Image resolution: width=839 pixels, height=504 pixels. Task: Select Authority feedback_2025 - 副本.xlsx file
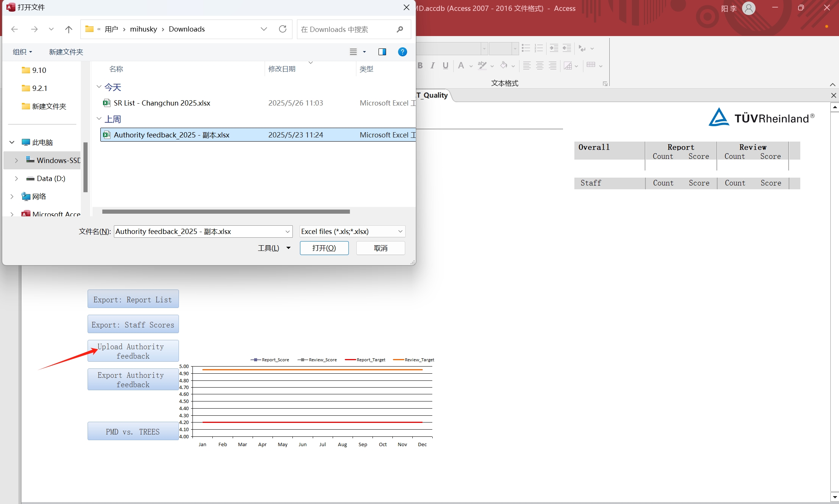click(x=258, y=135)
